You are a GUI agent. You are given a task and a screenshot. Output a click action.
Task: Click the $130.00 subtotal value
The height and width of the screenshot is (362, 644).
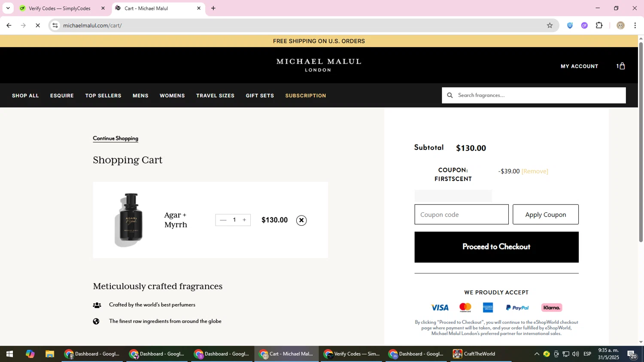point(471,148)
